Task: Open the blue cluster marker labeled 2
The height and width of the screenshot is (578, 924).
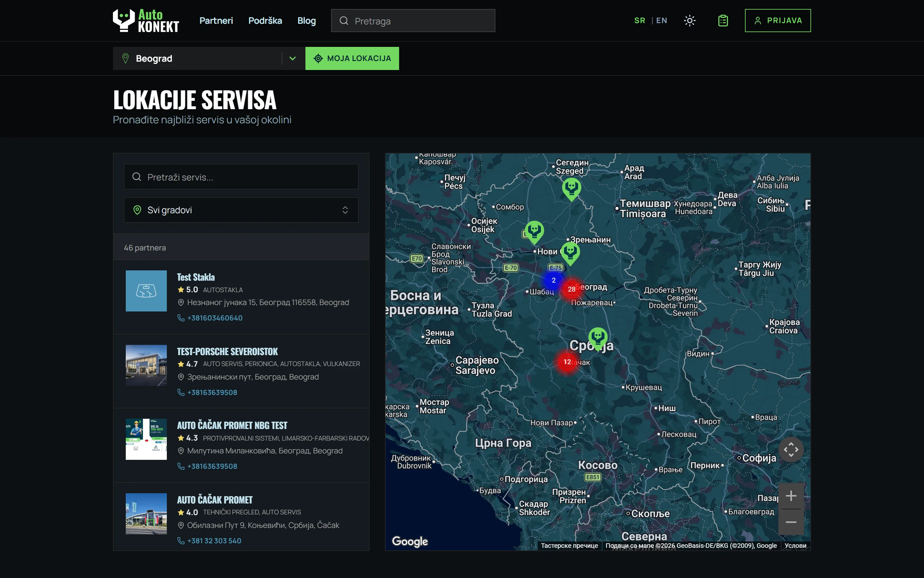Action: point(554,280)
